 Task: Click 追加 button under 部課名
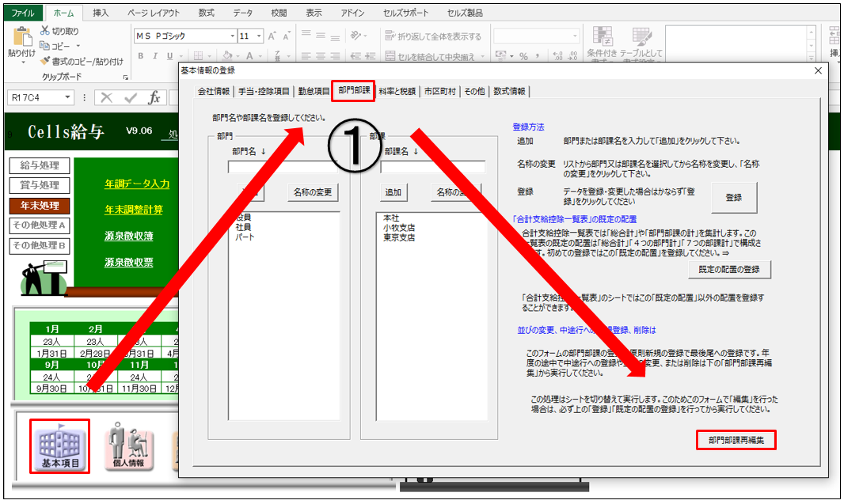pyautogui.click(x=393, y=192)
